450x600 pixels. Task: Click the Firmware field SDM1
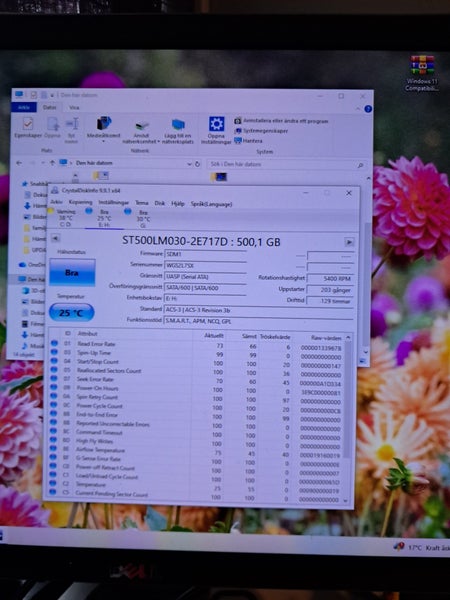[x=205, y=254]
